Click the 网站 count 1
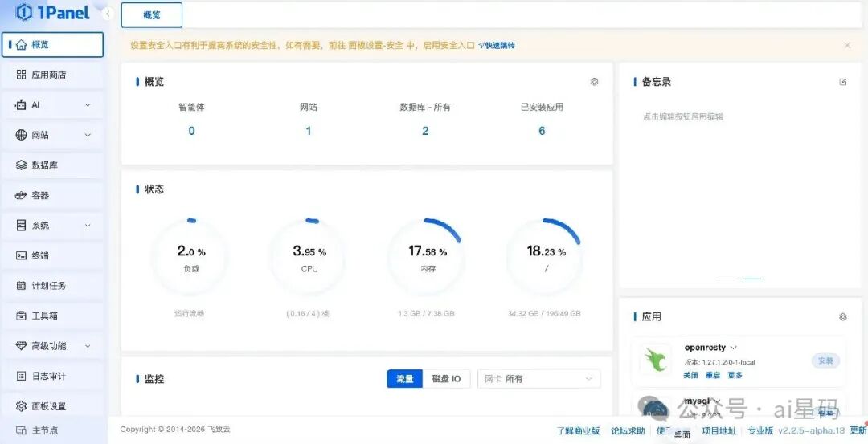 [309, 131]
